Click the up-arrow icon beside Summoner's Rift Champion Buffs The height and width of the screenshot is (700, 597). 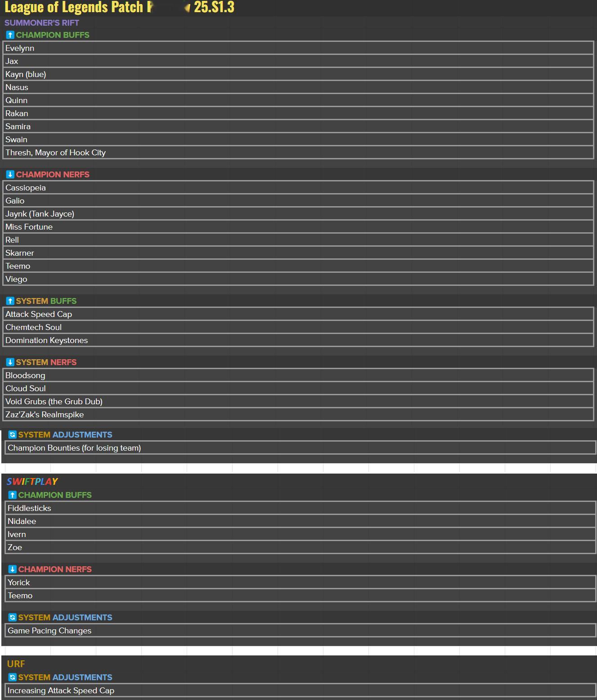coord(10,35)
